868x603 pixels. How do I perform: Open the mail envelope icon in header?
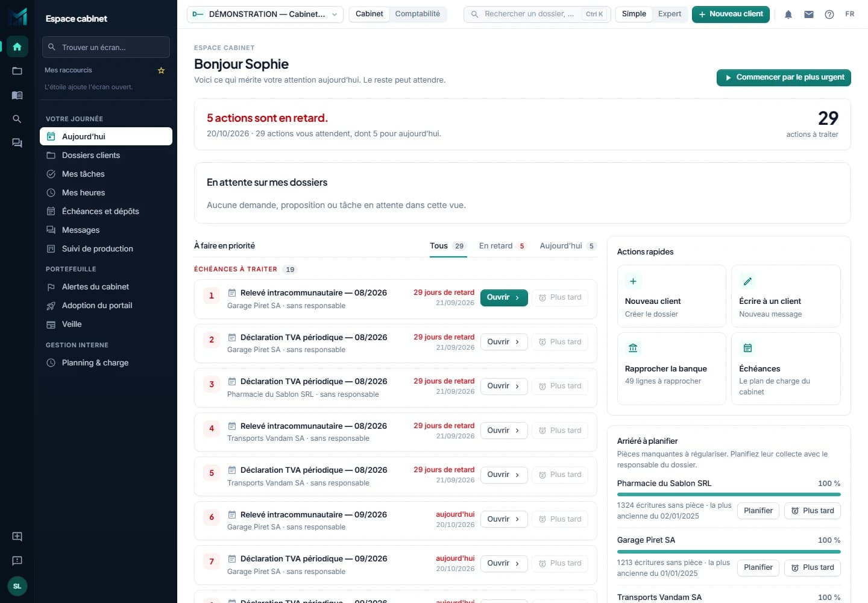point(809,14)
